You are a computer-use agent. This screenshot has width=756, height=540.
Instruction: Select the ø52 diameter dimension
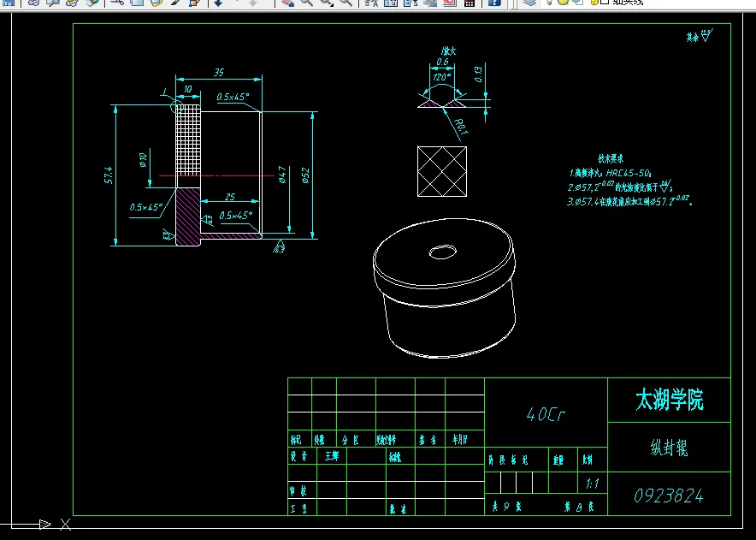305,175
